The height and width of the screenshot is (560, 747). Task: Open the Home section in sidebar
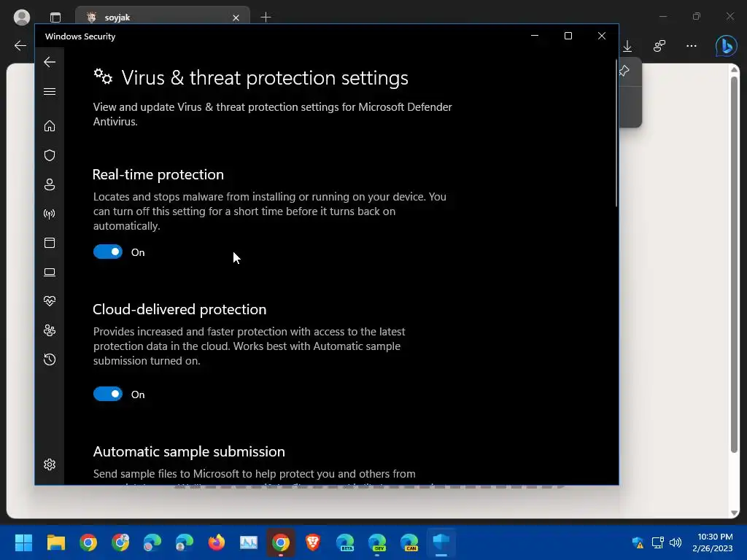pos(50,126)
